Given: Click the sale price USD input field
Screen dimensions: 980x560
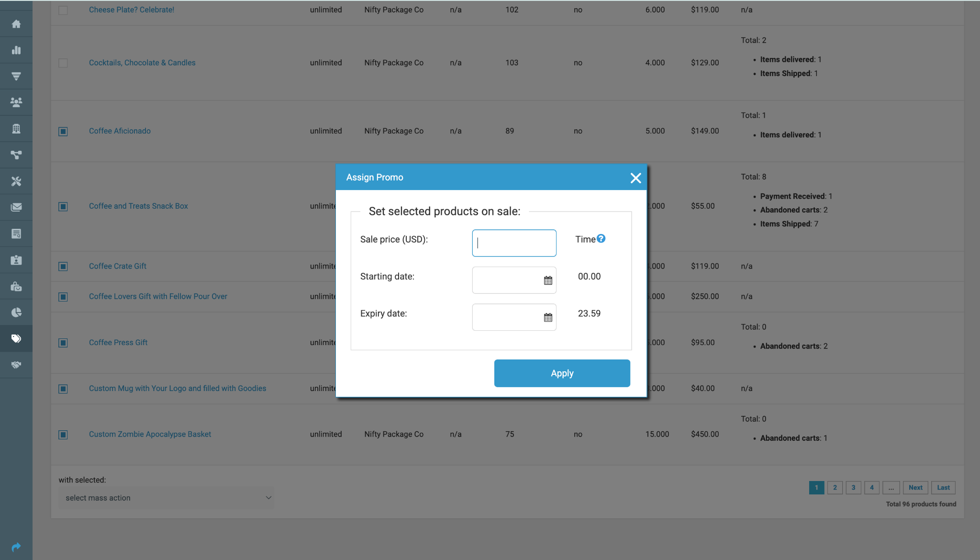Looking at the screenshot, I should (514, 243).
